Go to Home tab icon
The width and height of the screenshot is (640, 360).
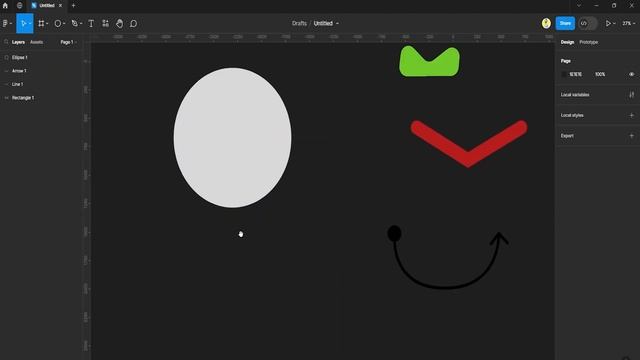tap(5, 6)
